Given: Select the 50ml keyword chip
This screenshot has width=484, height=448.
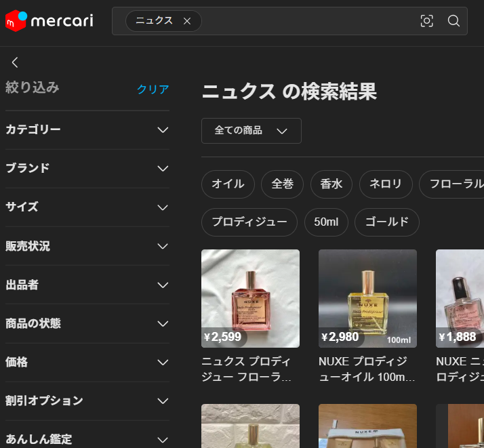Looking at the screenshot, I should 326,222.
